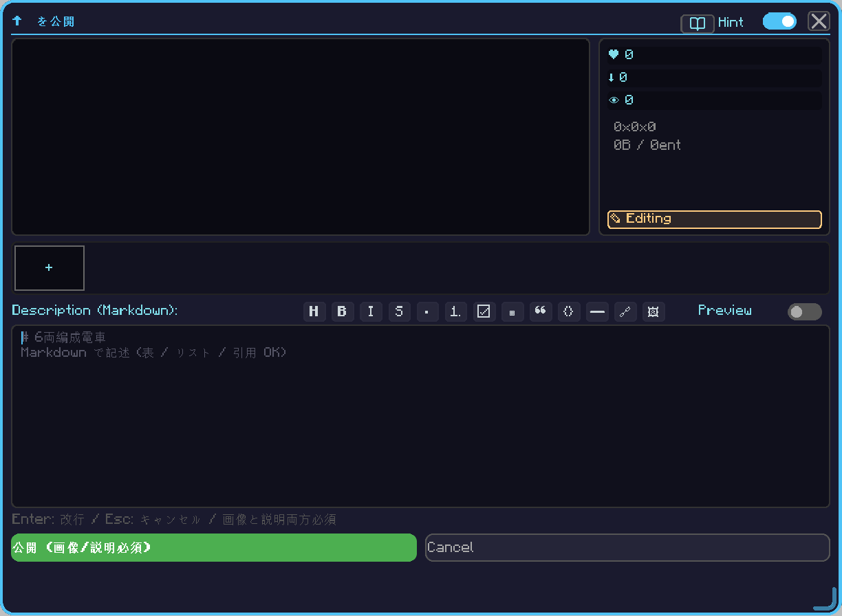
Task: Click the 0x0x0 dimensions text
Action: click(635, 127)
